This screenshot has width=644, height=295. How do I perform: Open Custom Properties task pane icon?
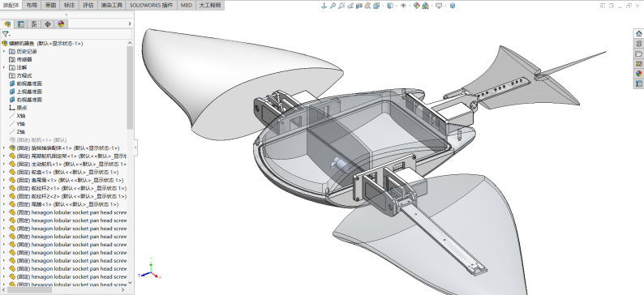[638, 83]
